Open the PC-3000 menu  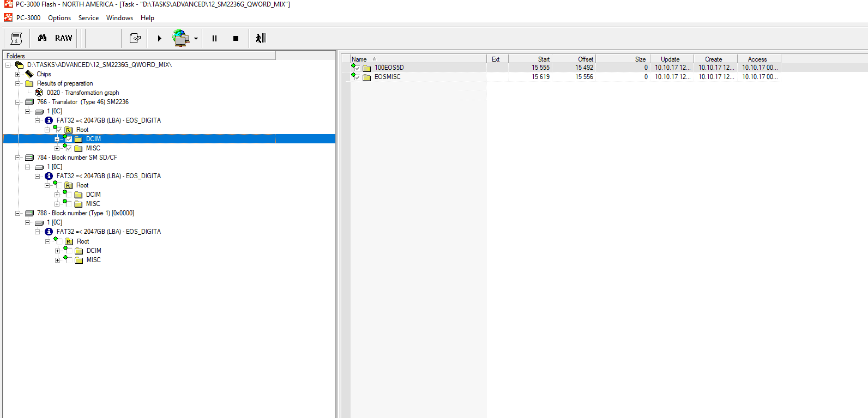[x=28, y=18]
